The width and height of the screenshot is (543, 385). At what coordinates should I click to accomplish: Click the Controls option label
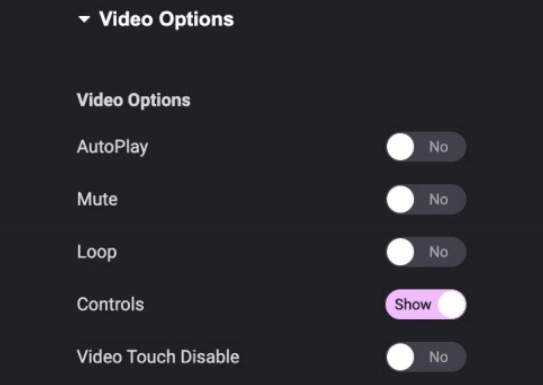click(110, 304)
